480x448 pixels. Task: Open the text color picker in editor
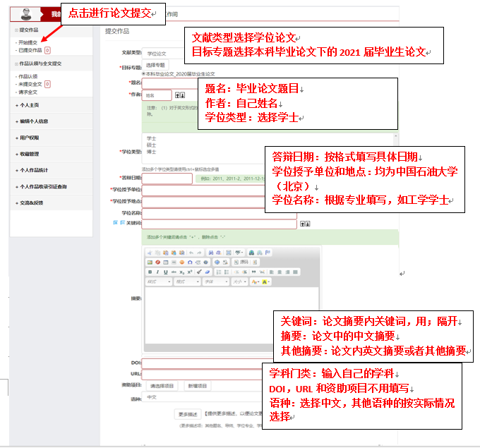pyautogui.click(x=256, y=281)
